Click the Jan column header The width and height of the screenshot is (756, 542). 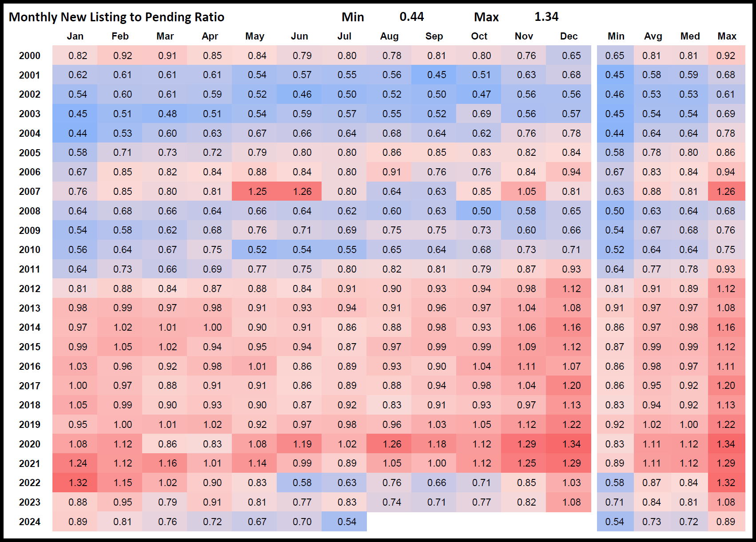click(x=75, y=36)
